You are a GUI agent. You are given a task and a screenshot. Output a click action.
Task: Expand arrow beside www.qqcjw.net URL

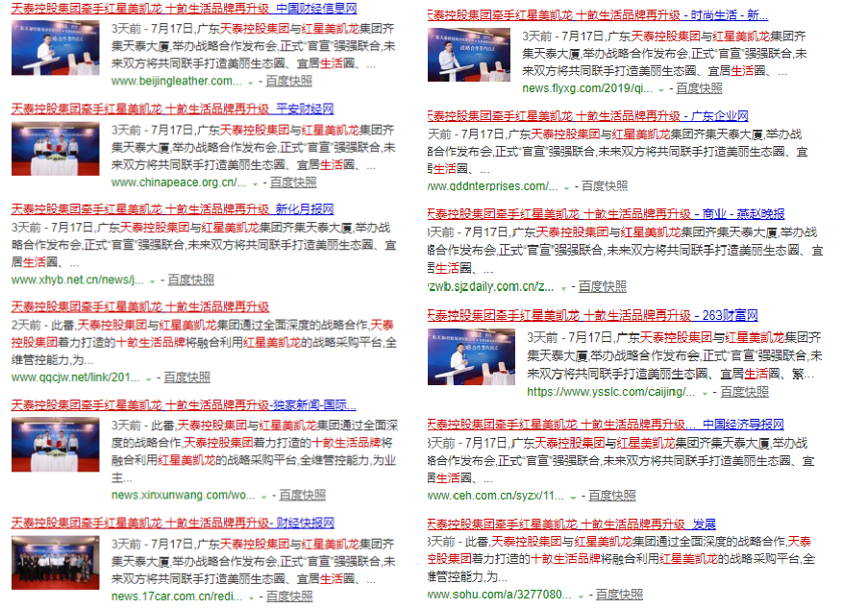[148, 378]
